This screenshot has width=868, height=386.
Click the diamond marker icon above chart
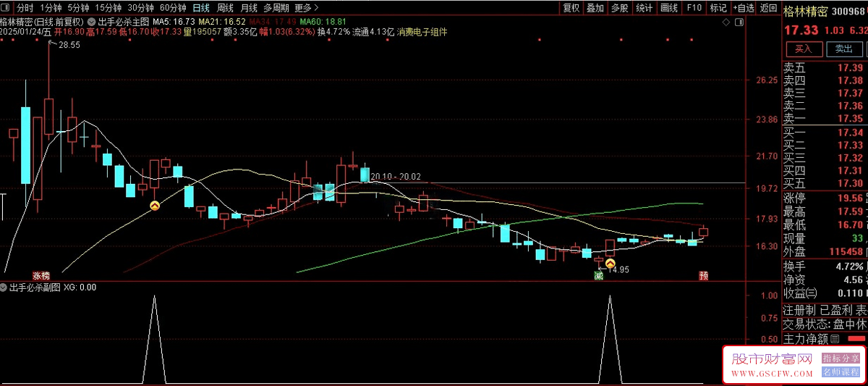(x=725, y=22)
